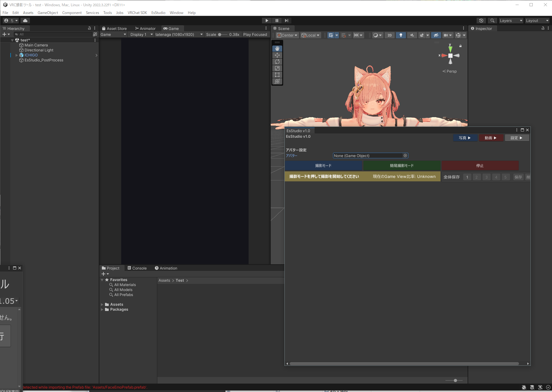Select the Transform tool
The height and width of the screenshot is (392, 552).
pos(277,81)
